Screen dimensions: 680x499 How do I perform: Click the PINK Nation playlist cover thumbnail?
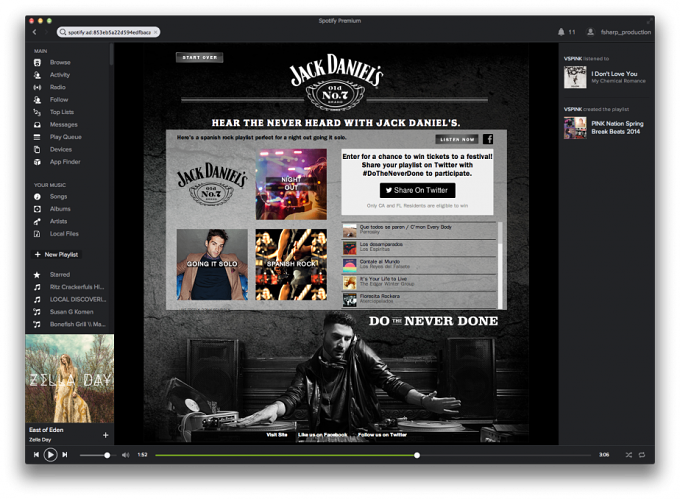[x=575, y=127]
